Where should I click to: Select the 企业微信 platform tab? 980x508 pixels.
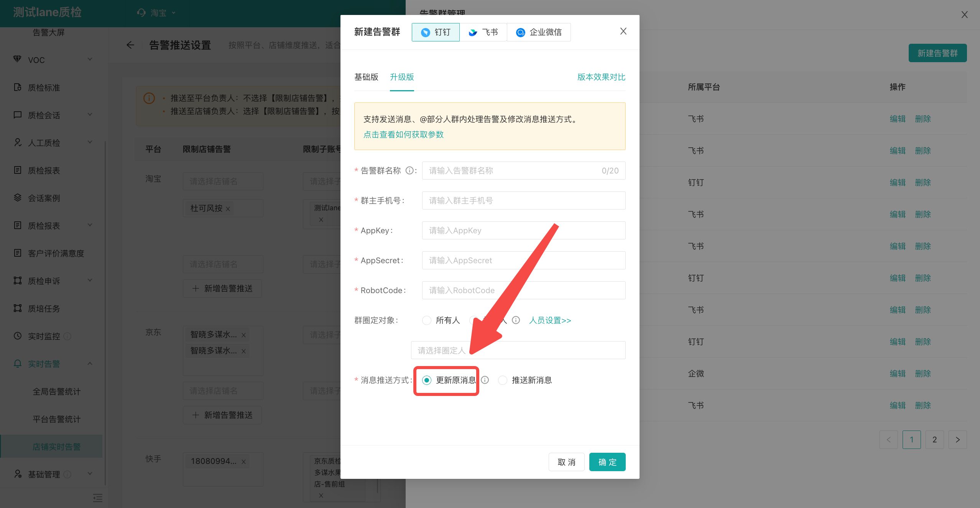539,32
